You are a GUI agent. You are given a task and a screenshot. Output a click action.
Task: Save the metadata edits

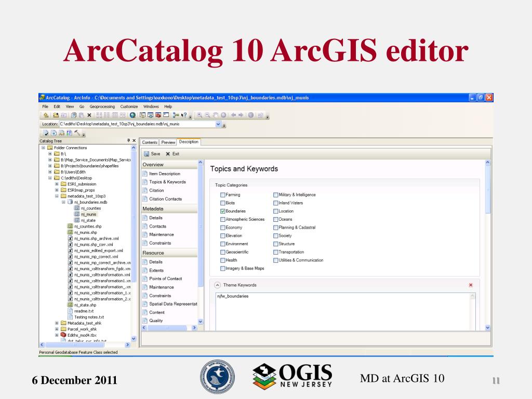152,154
